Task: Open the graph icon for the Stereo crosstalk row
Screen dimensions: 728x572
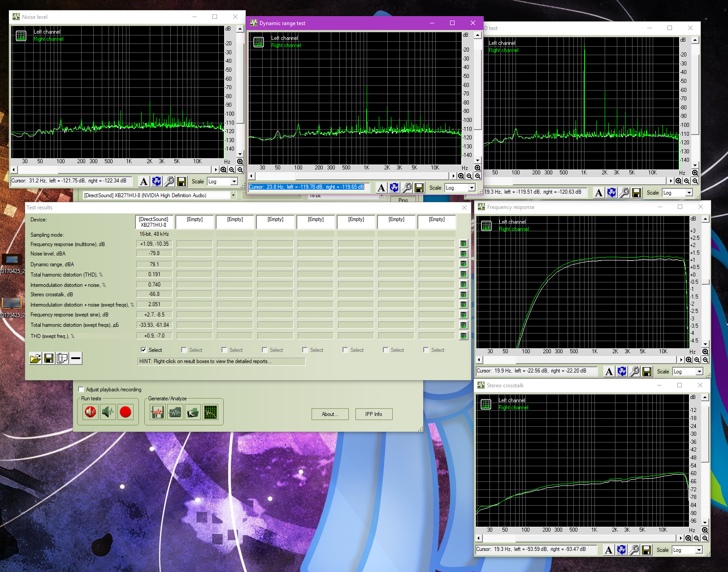Action: coord(464,295)
